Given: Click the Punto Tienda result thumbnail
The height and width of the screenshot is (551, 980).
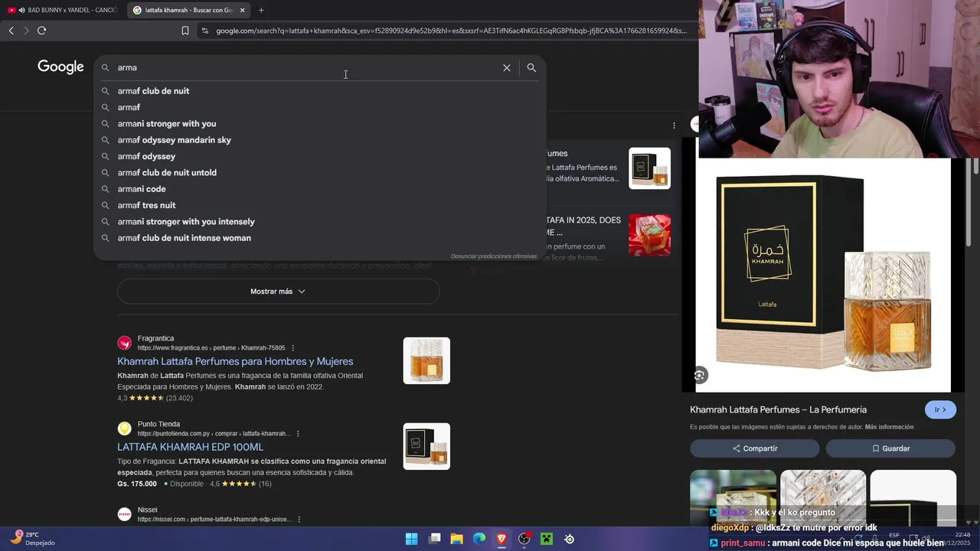Looking at the screenshot, I should coord(426,446).
